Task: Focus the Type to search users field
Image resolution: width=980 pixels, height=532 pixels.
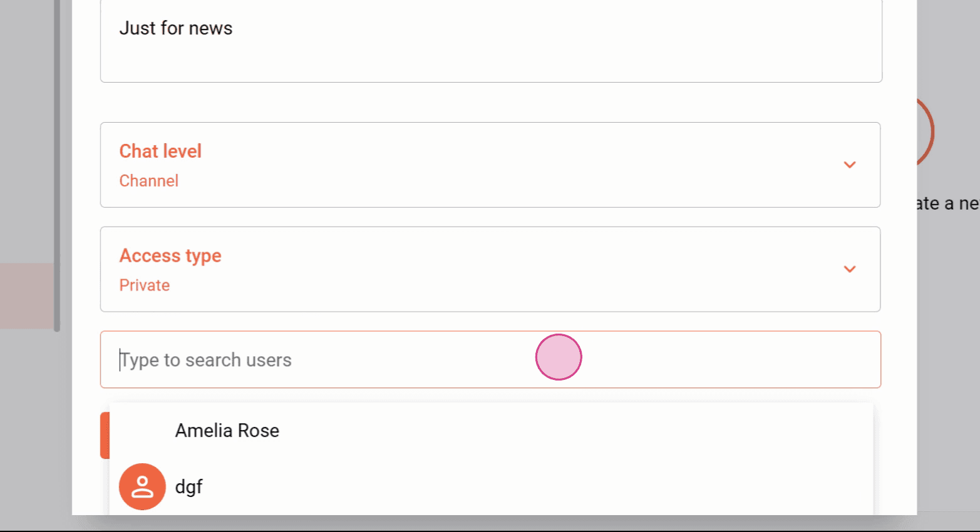Action: 490,359
